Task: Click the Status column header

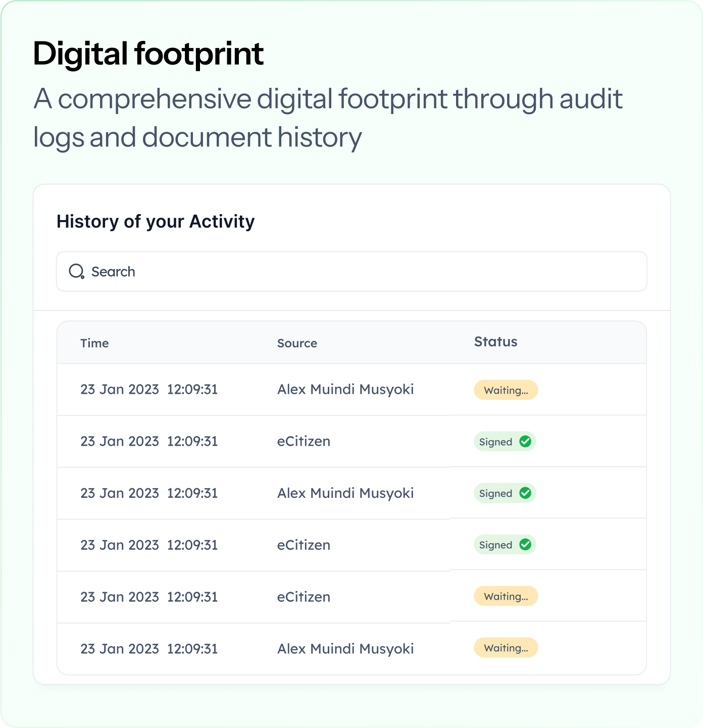Action: (495, 342)
